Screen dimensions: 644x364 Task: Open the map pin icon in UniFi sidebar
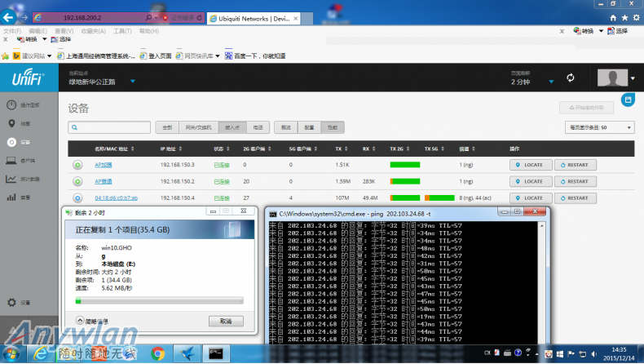click(11, 123)
